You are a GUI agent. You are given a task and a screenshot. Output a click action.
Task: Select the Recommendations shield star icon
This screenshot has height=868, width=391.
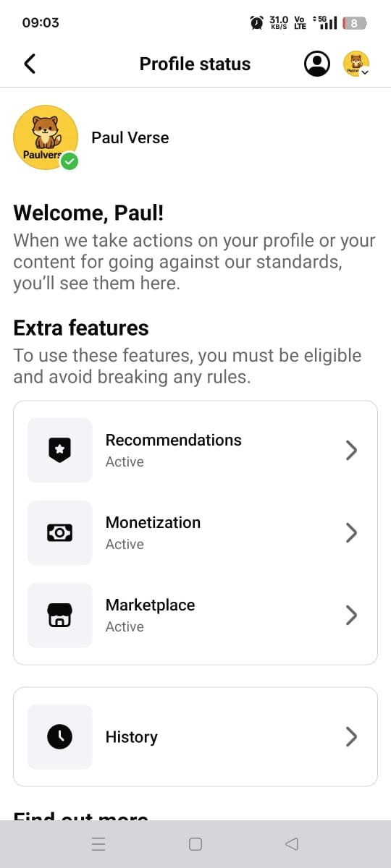tap(60, 450)
